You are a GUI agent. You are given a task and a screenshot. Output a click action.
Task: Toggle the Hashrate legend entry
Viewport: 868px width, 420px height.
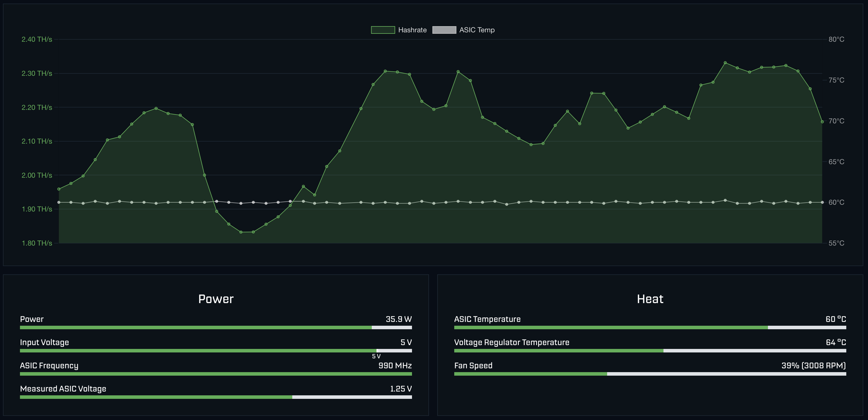click(x=412, y=30)
